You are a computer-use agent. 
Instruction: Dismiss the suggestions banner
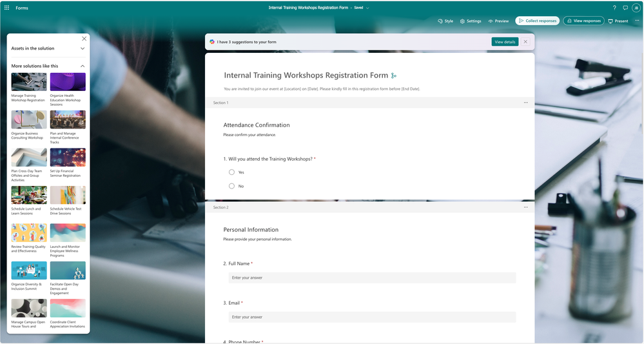click(525, 42)
